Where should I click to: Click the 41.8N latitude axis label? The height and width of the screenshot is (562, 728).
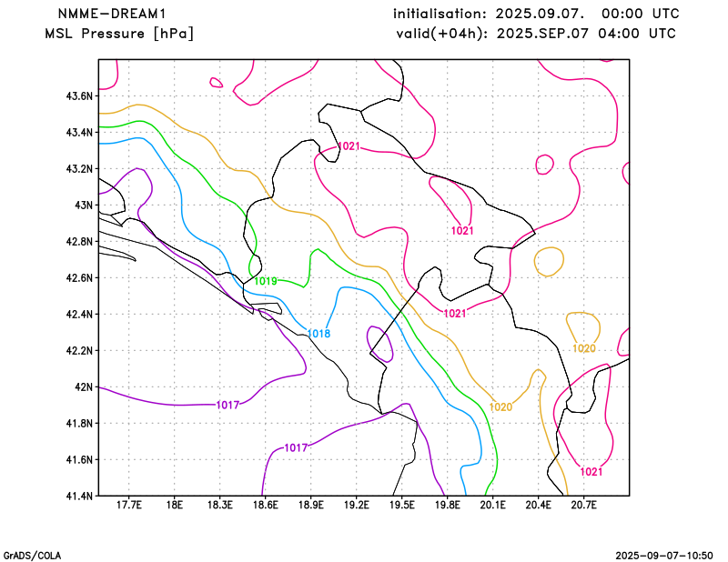pos(79,423)
